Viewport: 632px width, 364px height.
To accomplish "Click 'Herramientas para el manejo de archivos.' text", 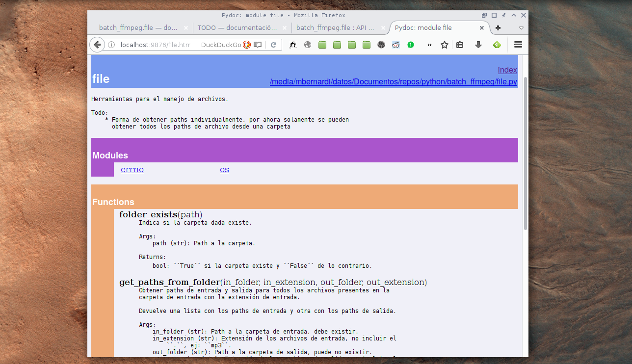I will tap(159, 99).
